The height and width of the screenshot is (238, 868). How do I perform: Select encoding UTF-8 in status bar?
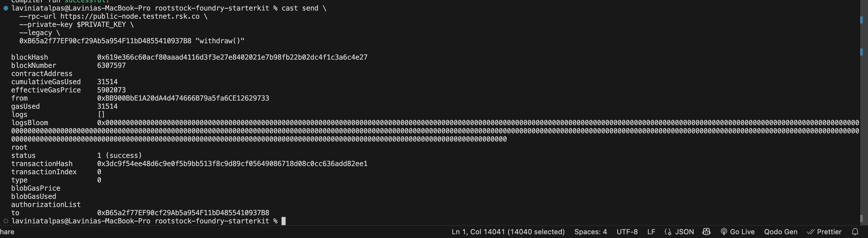(627, 232)
